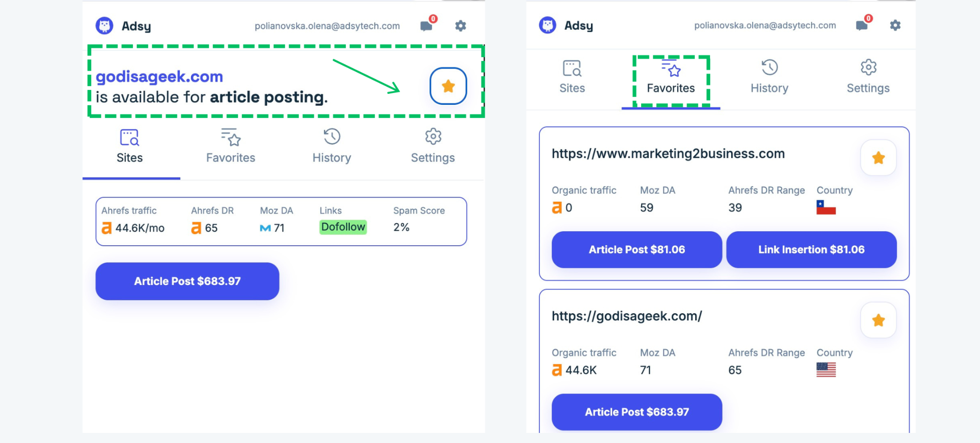Screen dimensions: 980x443
Task: Click the Adsy owl logo in Sites view
Action: (104, 26)
